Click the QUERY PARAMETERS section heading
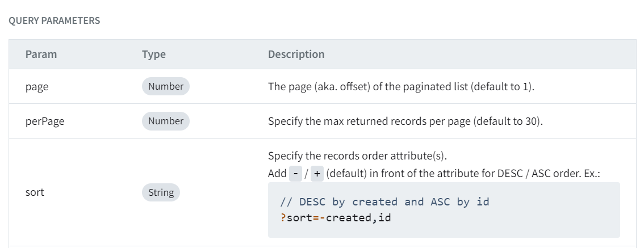Image resolution: width=644 pixels, height=248 pixels. point(55,20)
